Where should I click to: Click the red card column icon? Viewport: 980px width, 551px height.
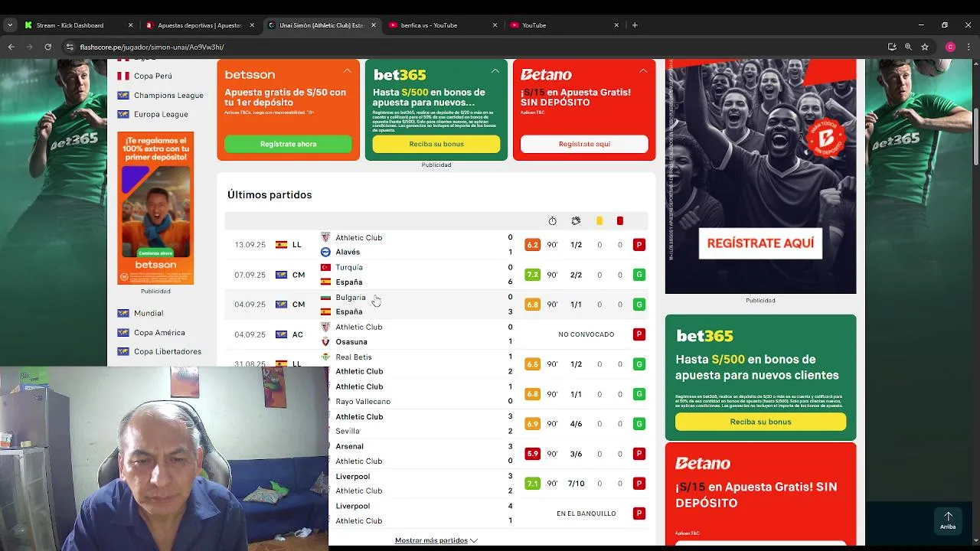620,221
